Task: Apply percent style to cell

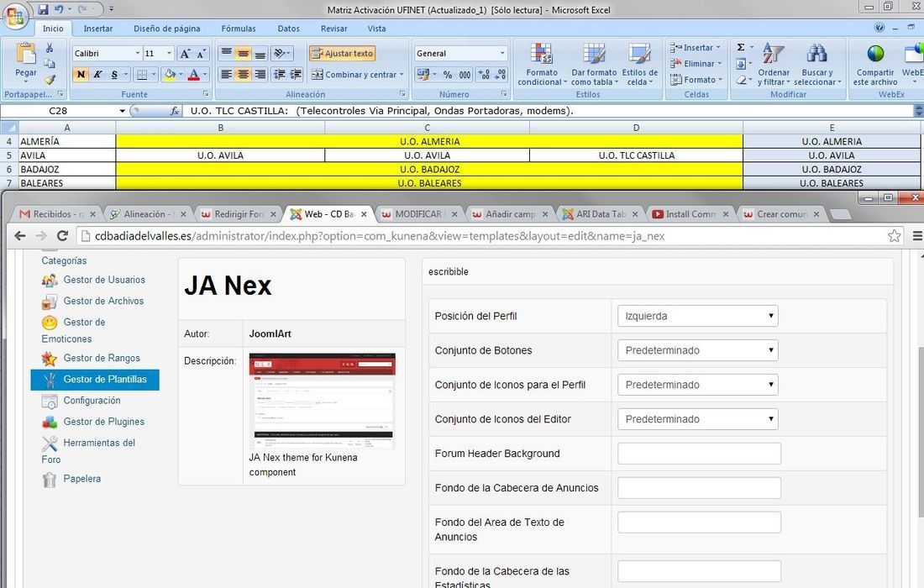Action: tap(448, 75)
